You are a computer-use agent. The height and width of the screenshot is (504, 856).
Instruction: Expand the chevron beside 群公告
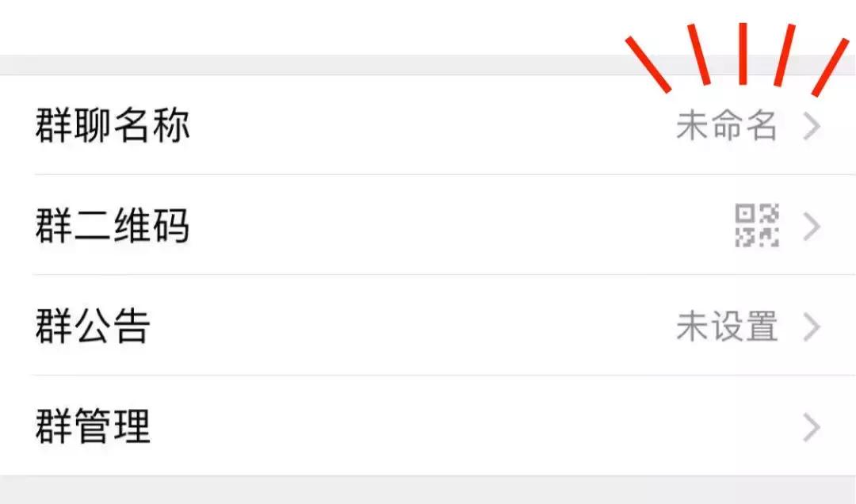[811, 327]
